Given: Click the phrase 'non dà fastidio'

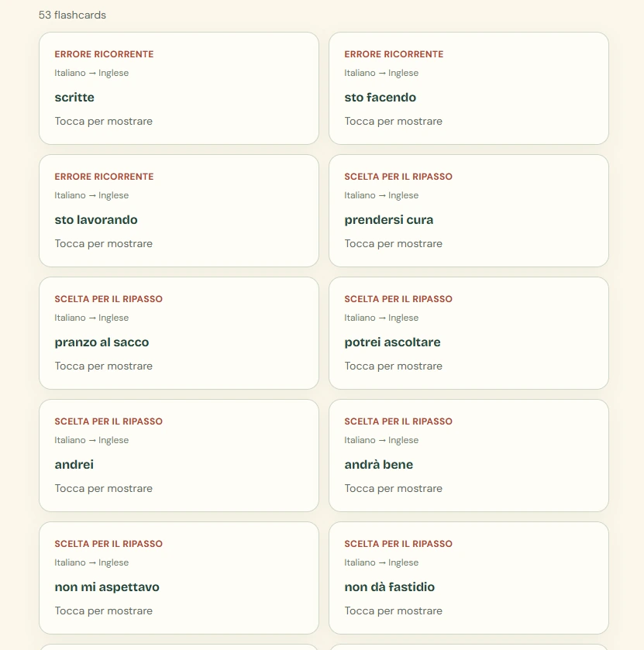Looking at the screenshot, I should [389, 586].
